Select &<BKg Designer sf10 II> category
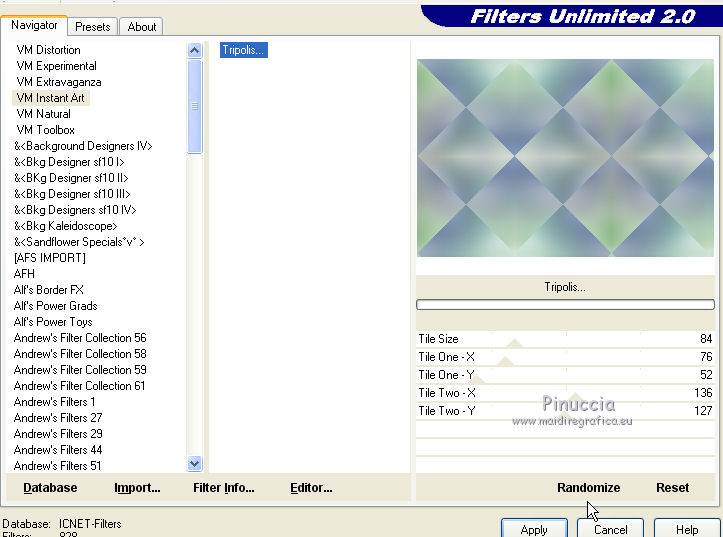Screen dimensions: 723x537 [x=71, y=178]
